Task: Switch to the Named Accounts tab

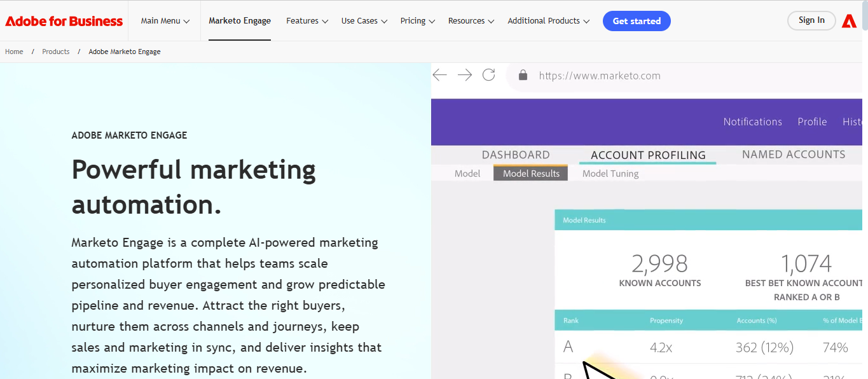Action: [x=794, y=155]
